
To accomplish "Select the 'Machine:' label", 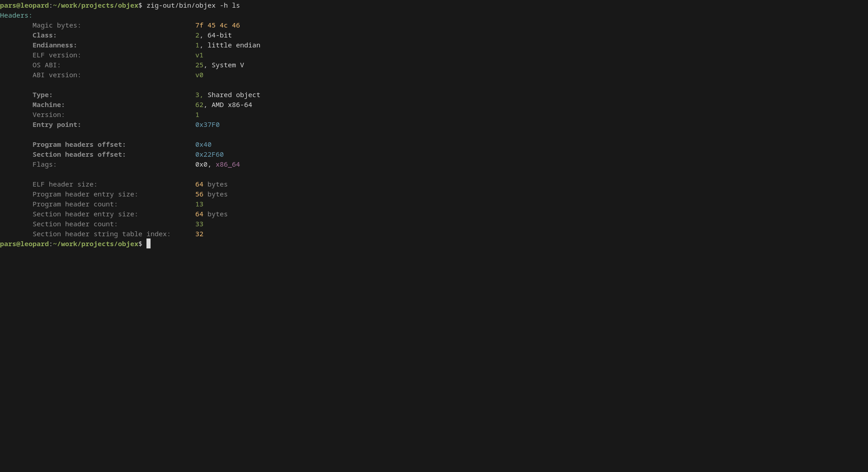I will point(48,105).
